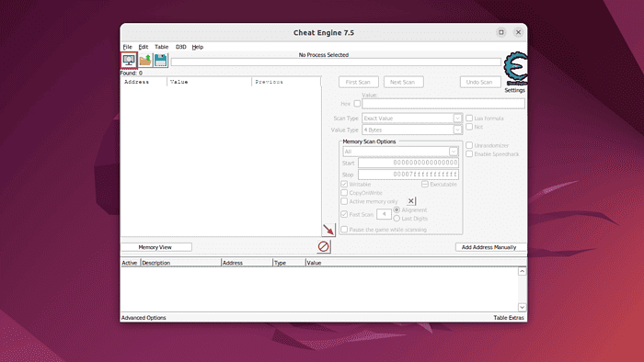This screenshot has height=362, width=644.
Task: Click the X button next to Active memory only
Action: (411, 201)
